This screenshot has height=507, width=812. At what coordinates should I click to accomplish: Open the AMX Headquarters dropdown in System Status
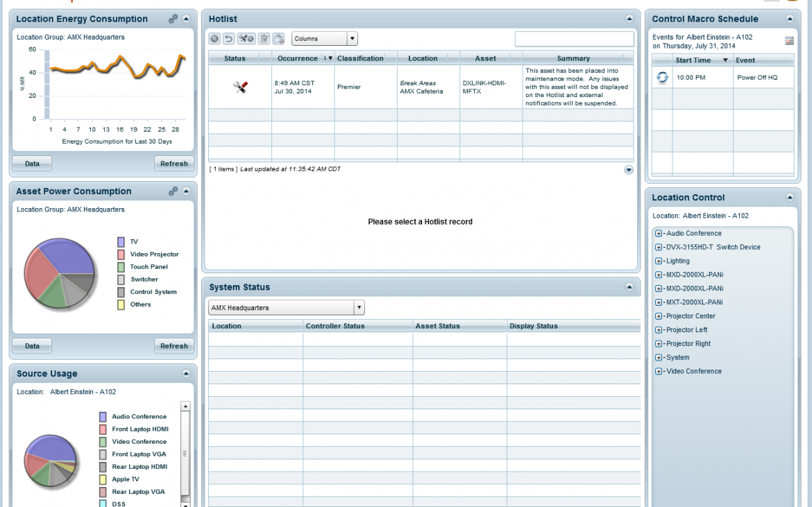(x=359, y=307)
